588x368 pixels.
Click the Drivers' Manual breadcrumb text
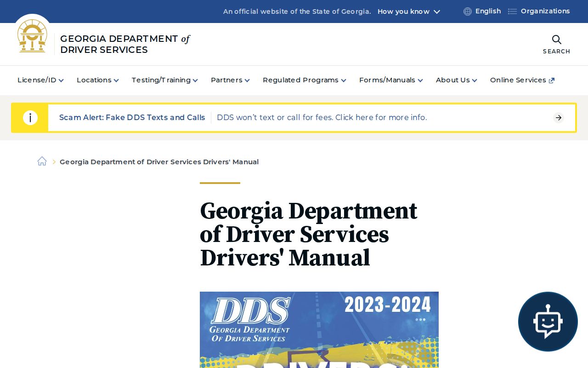click(x=159, y=162)
